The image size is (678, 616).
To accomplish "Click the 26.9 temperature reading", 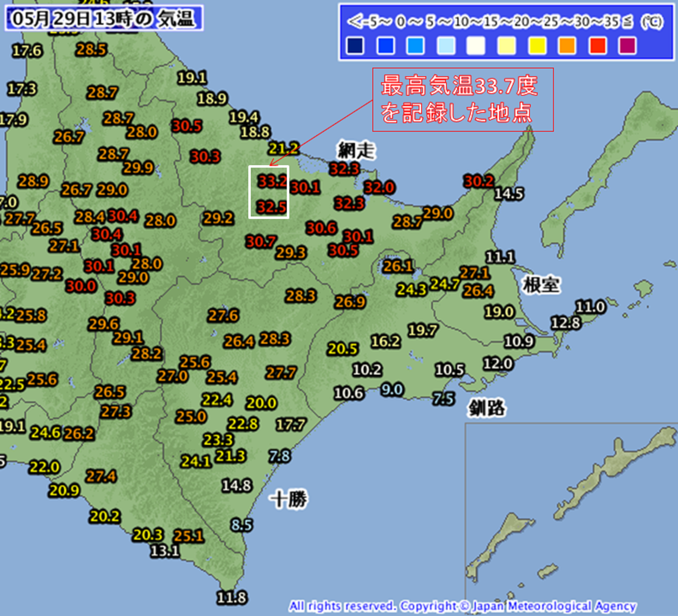I will coord(350,302).
